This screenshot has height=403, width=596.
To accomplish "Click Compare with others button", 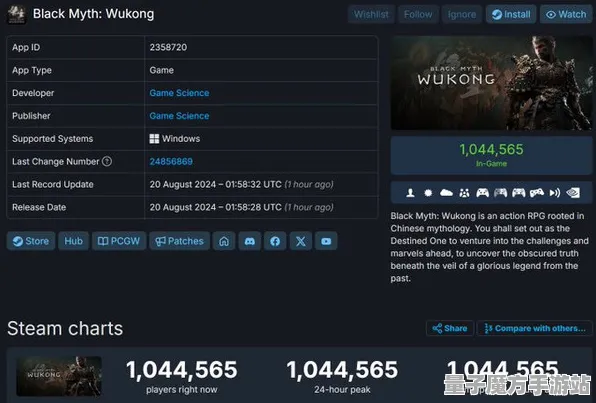I will tap(535, 328).
